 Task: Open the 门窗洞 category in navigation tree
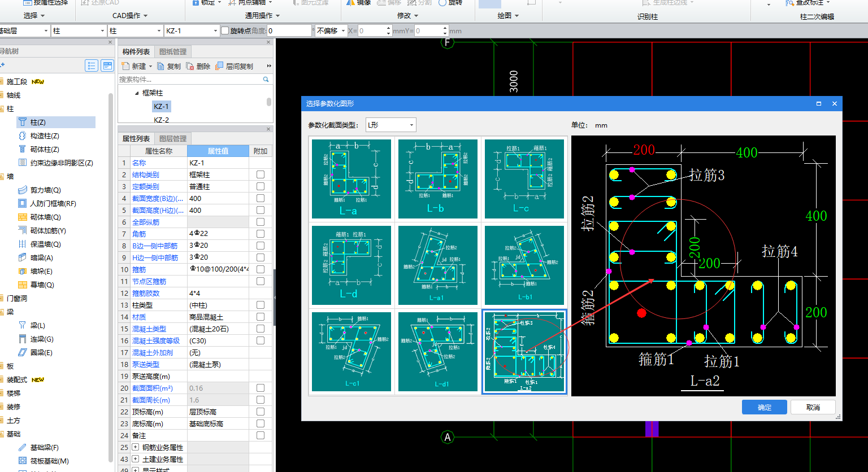[17, 298]
